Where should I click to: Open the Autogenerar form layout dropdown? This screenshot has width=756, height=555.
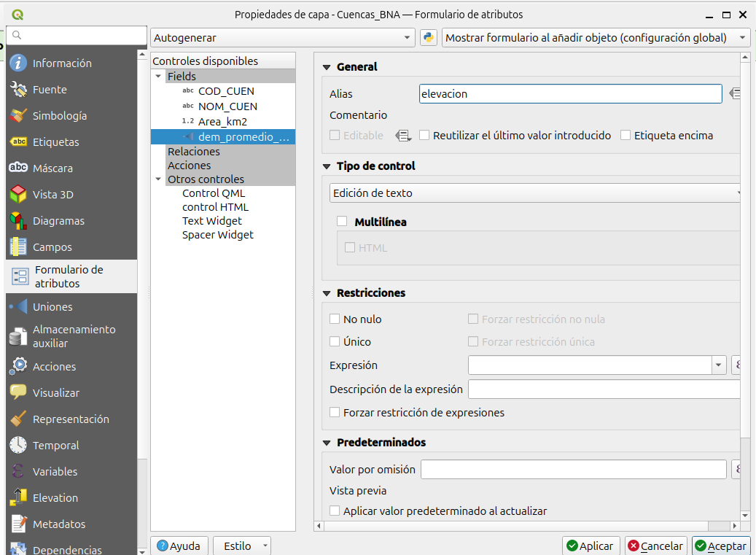(283, 38)
